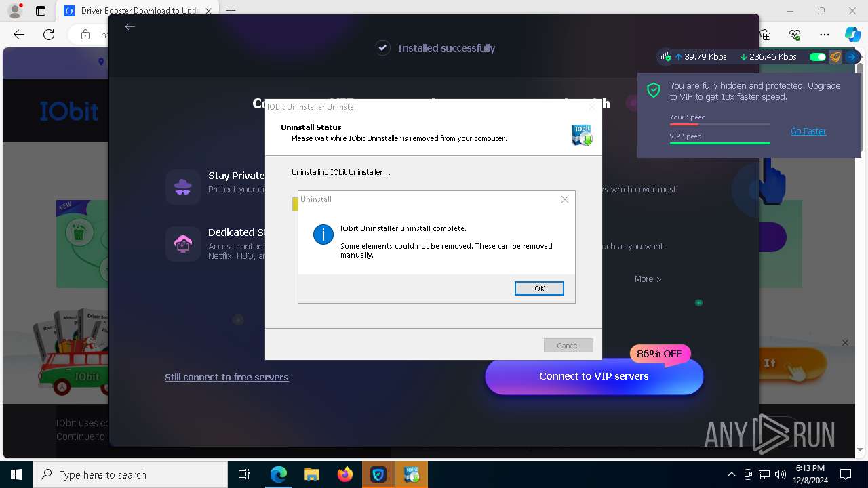This screenshot has width=868, height=488.
Task: Open Edge Collections icon
Action: click(x=766, y=35)
